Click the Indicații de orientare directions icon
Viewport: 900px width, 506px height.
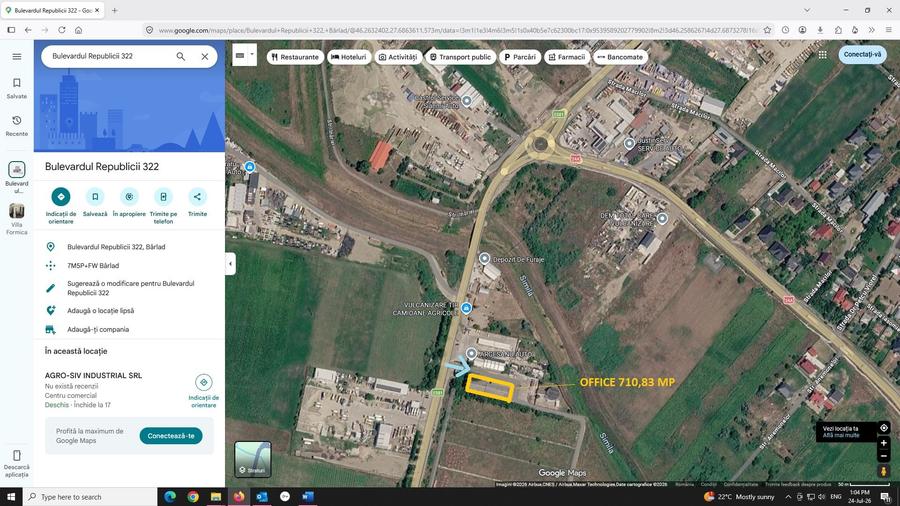click(x=61, y=197)
